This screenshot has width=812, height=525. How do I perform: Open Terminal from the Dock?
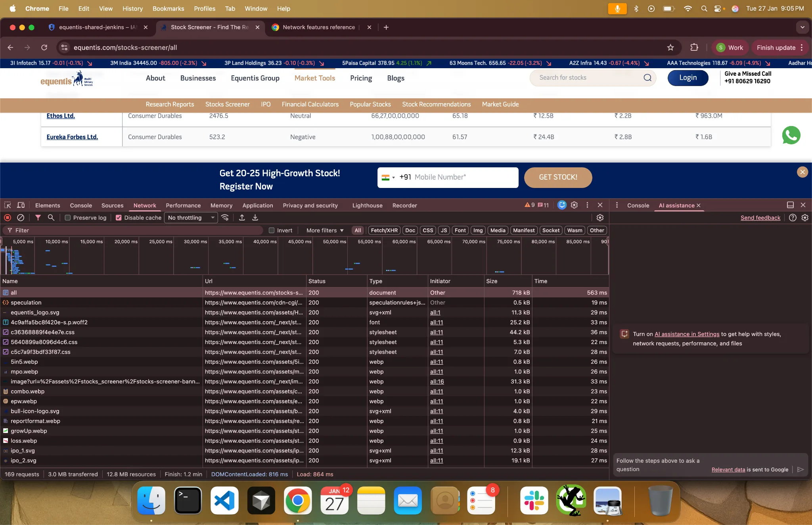(188, 500)
